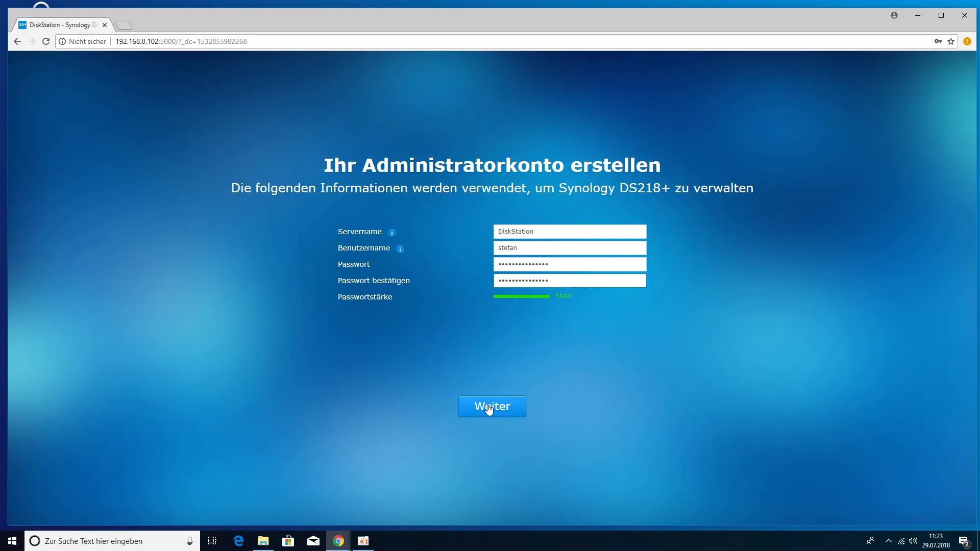This screenshot has width=980, height=551.
Task: Click the microphone icon in taskbar search
Action: [189, 541]
